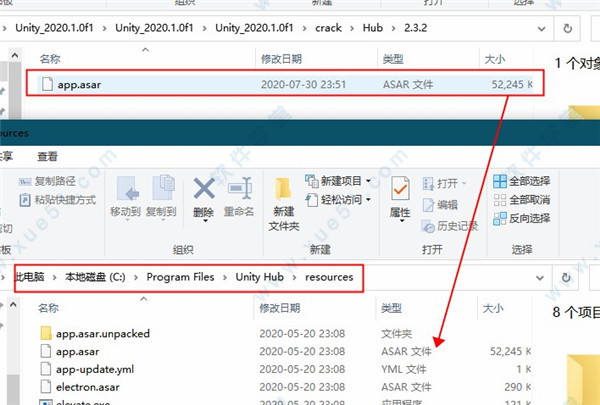Click the resources breadcrumb
The image size is (600, 405).
tap(329, 277)
